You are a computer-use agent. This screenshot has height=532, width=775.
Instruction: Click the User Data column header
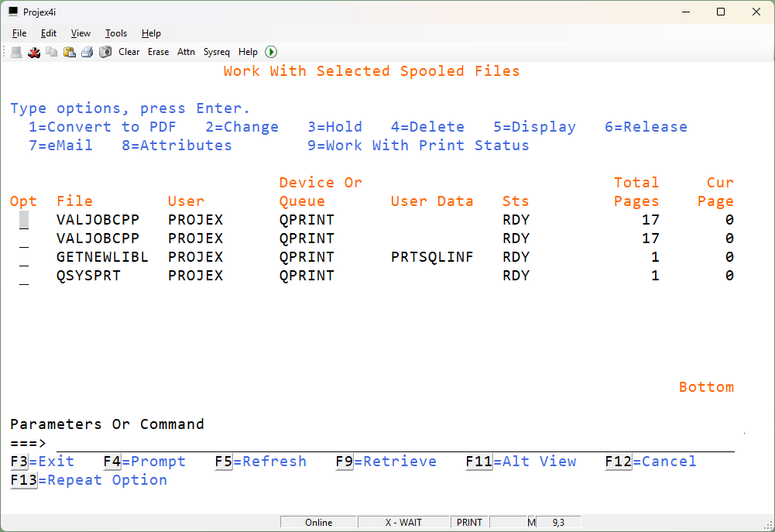click(432, 201)
